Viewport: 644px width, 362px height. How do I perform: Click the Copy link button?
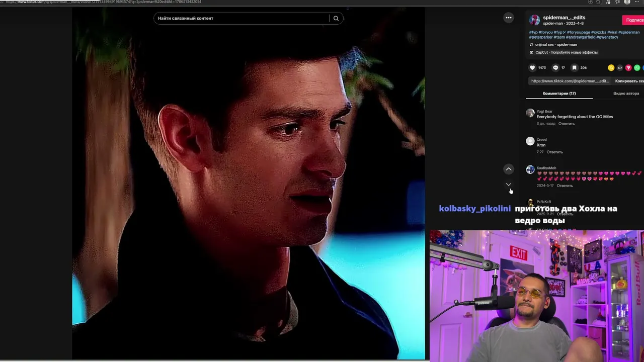629,81
